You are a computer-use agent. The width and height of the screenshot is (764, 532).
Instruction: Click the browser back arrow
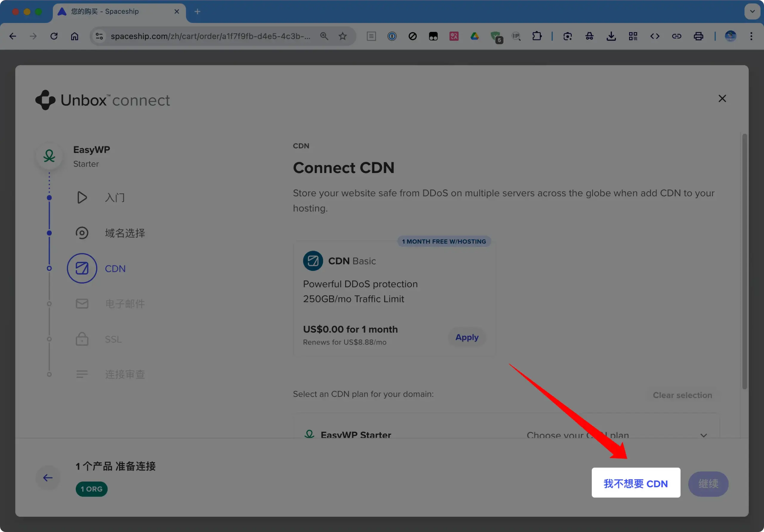click(x=13, y=36)
